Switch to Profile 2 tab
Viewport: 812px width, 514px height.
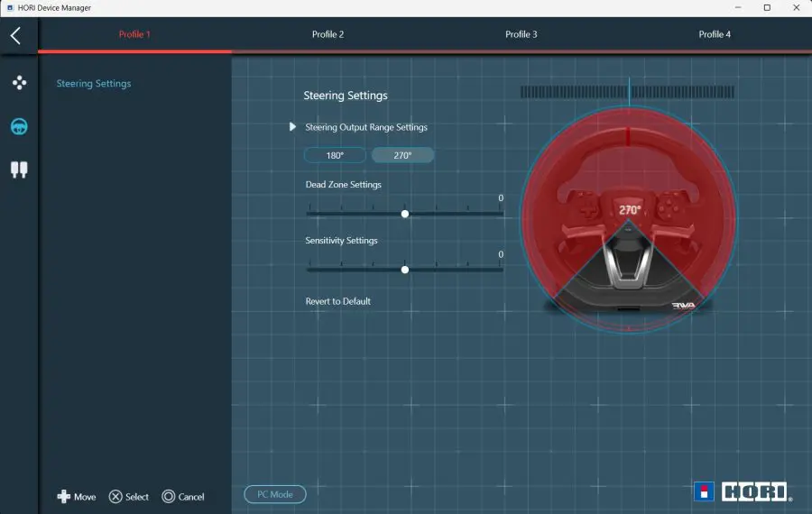[328, 34]
